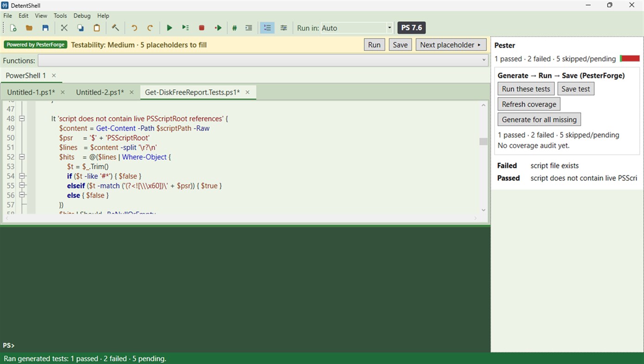Screen dimensions: 644x364
Task: Collapse the else fold at line 56
Action: 22,195
